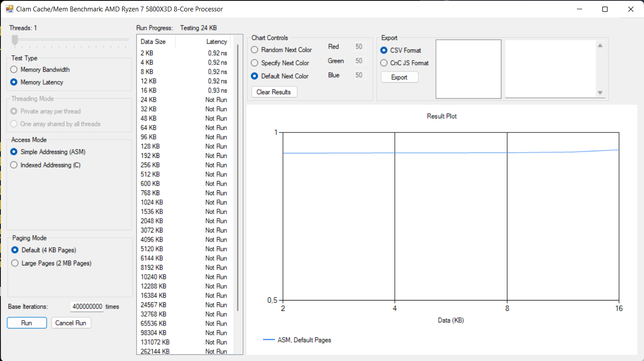The height and width of the screenshot is (361, 644).
Task: Click the Result Plot chart title
Action: click(442, 116)
